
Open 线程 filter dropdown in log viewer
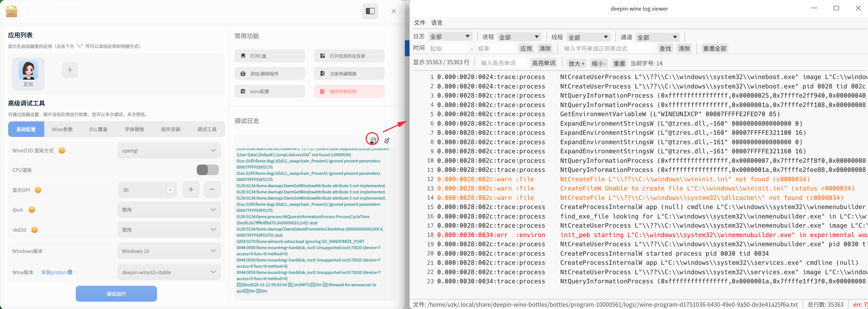click(x=588, y=37)
